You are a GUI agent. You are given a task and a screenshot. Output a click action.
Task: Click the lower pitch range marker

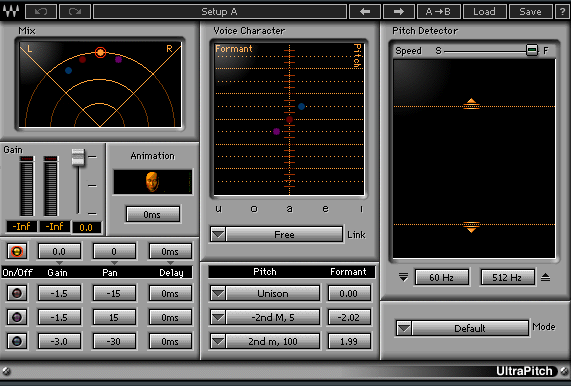(471, 227)
